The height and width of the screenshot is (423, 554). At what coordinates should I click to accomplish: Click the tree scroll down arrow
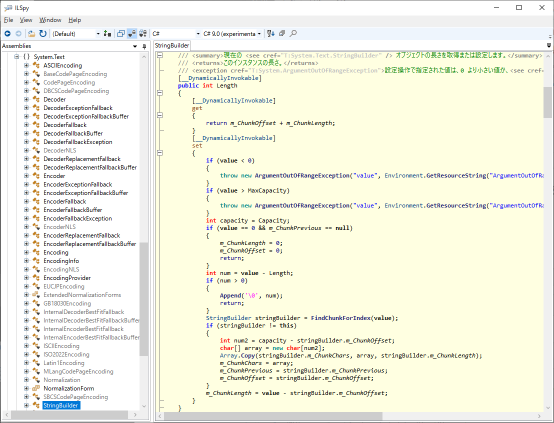[143, 406]
